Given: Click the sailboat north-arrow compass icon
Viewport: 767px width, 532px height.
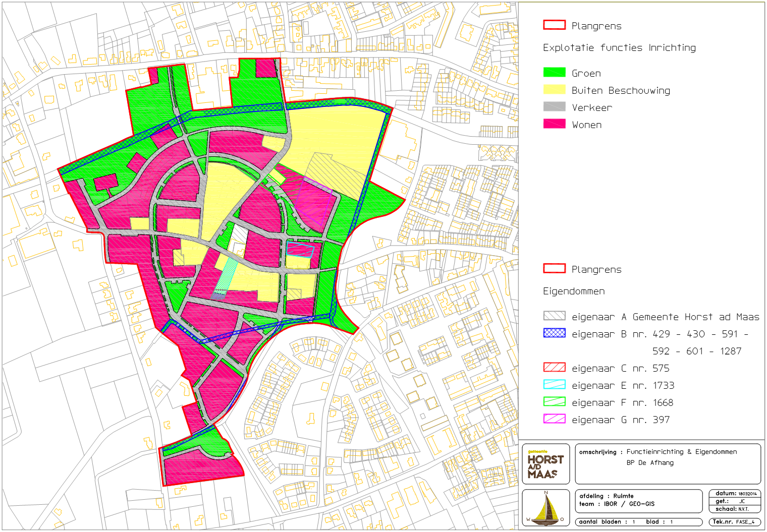Looking at the screenshot, I should [x=546, y=508].
